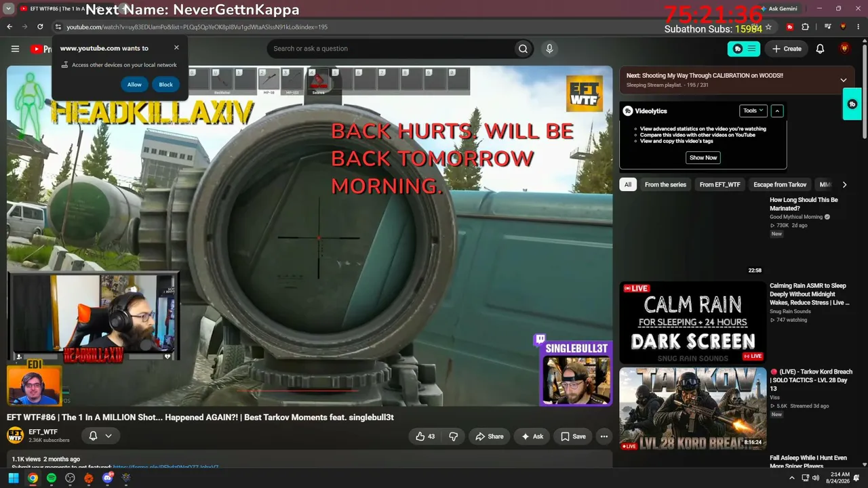
Task: Open Calm Rain Dark Screen live thumbnail
Action: click(x=692, y=323)
